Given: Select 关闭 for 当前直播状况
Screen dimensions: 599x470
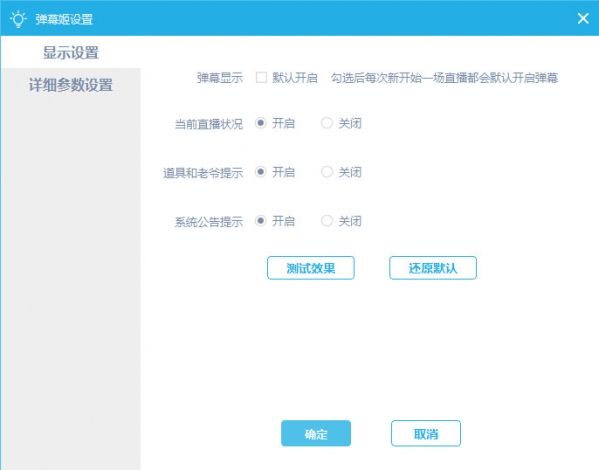Looking at the screenshot, I should (327, 123).
